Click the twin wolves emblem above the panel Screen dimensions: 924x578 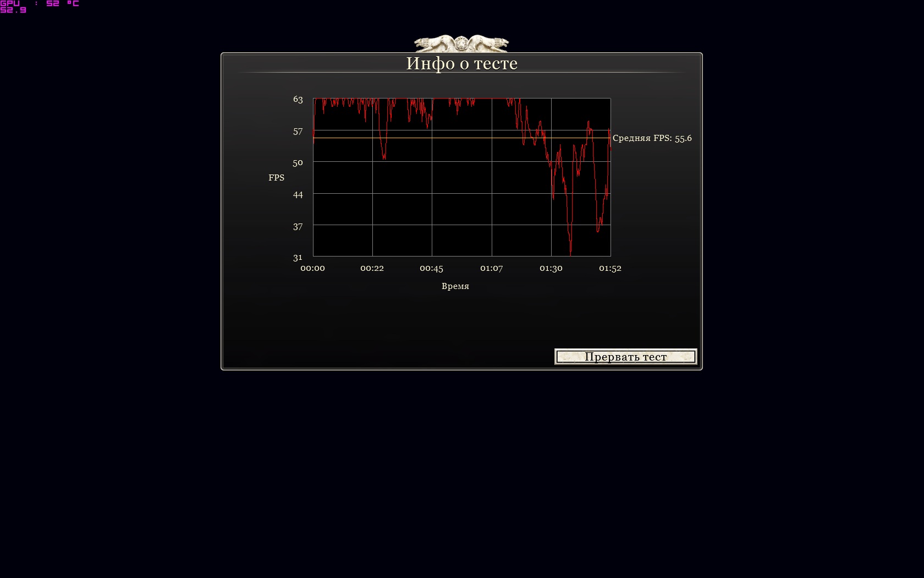point(461,43)
